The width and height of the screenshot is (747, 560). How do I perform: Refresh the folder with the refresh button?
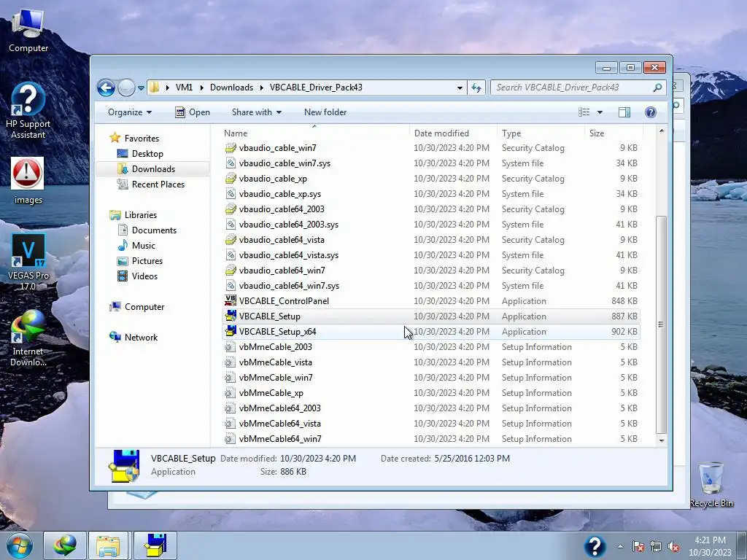[x=476, y=87]
